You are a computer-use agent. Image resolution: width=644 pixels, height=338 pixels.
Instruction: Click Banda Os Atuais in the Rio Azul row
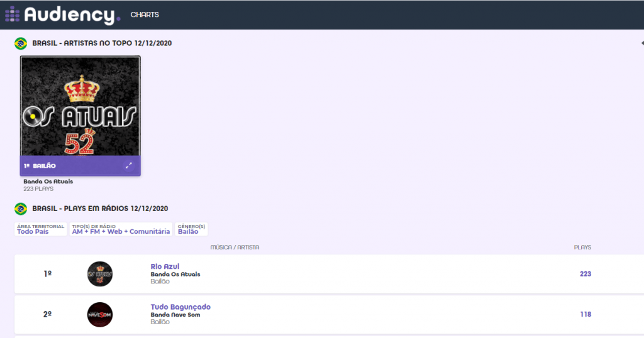(175, 274)
